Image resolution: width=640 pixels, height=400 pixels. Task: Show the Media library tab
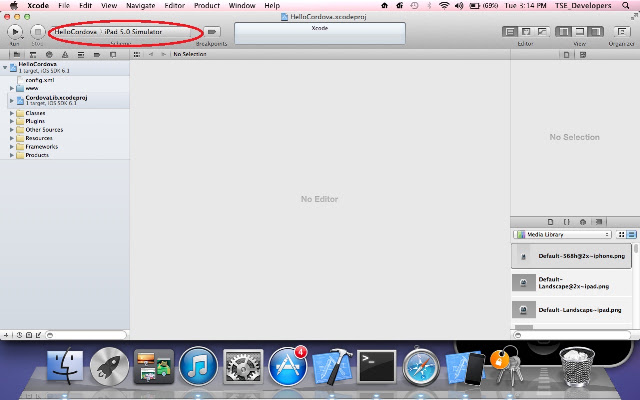click(599, 222)
